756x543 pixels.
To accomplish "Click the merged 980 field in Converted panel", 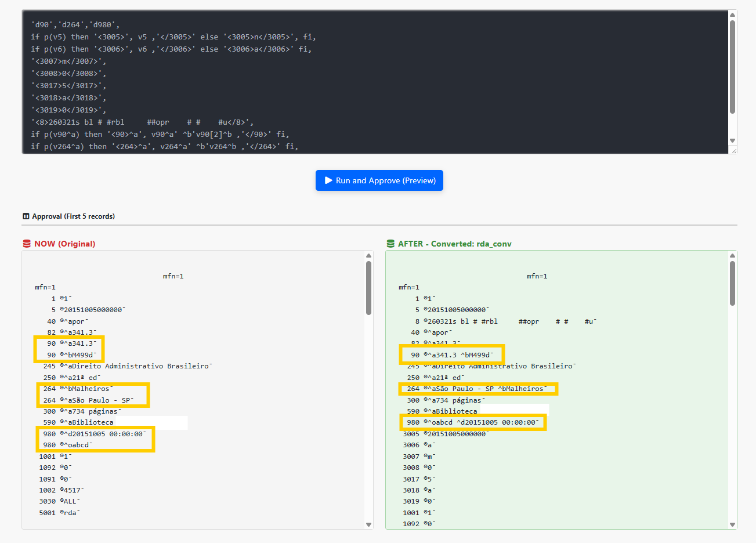I will click(x=473, y=422).
